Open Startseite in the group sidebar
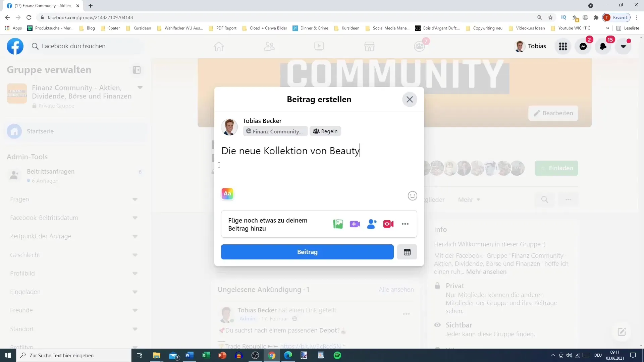This screenshot has width=644, height=362. point(76,131)
